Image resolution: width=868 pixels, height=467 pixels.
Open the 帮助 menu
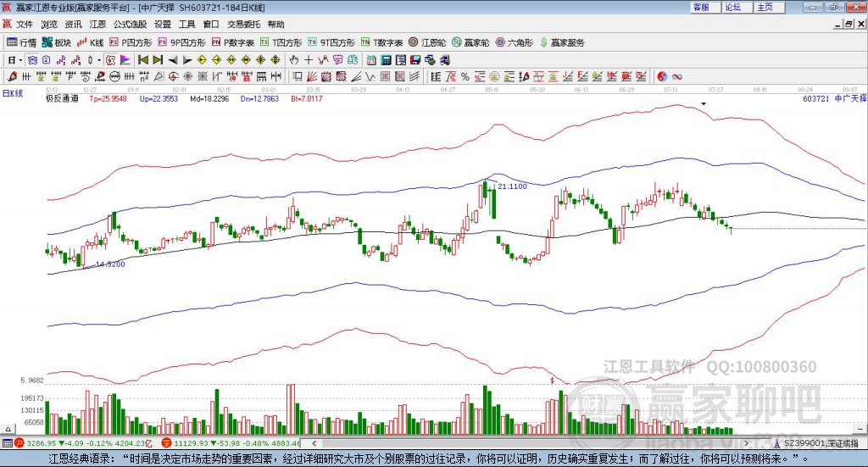275,25
